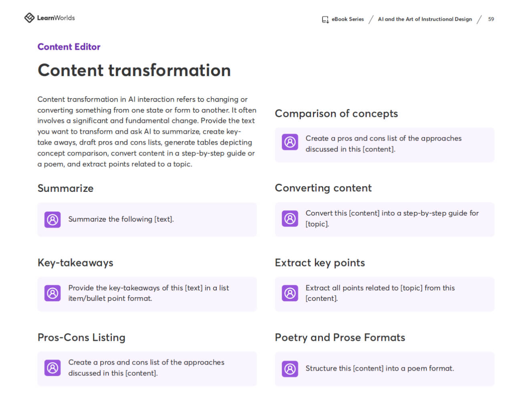Click the user icon under Extract key points

click(290, 293)
